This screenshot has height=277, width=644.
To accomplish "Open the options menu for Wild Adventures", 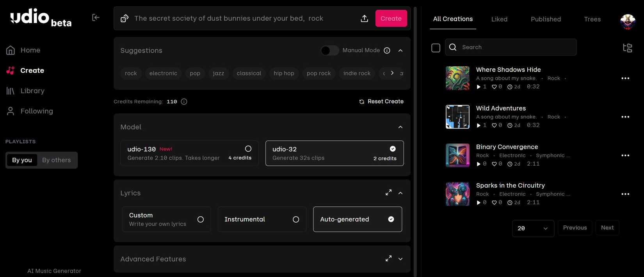I will [625, 117].
